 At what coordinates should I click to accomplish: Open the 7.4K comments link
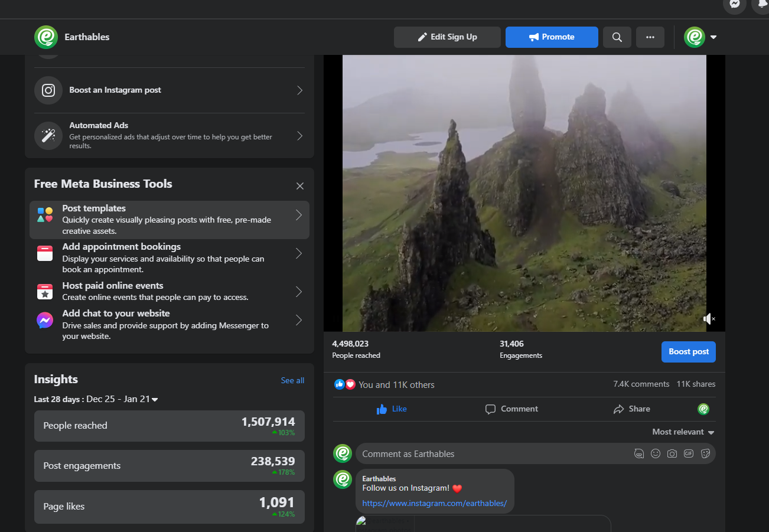coord(641,384)
